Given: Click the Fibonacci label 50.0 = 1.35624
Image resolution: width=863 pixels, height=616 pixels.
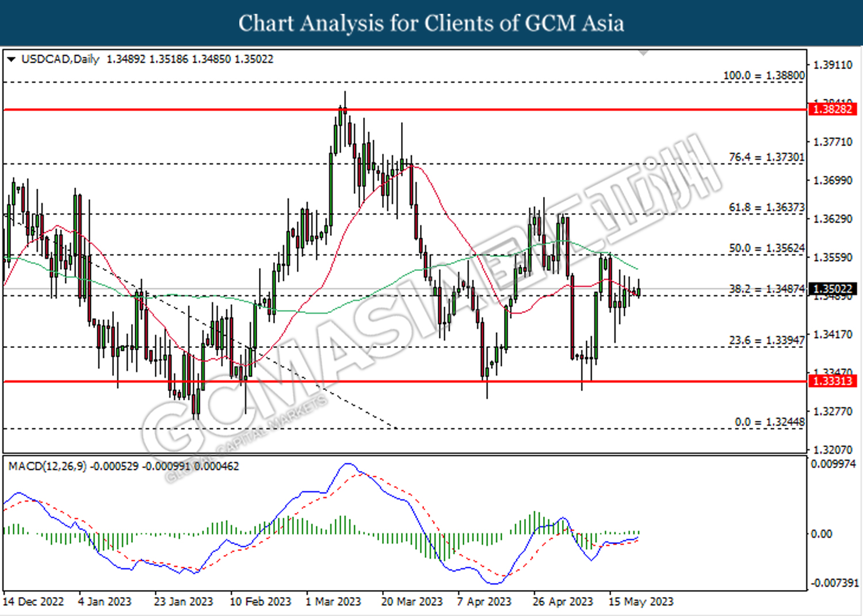Looking at the screenshot, I should coord(767,248).
